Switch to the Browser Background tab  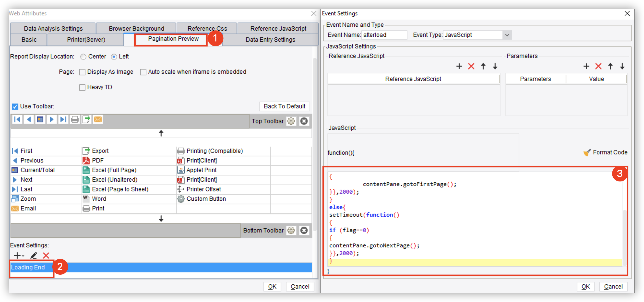(x=136, y=28)
